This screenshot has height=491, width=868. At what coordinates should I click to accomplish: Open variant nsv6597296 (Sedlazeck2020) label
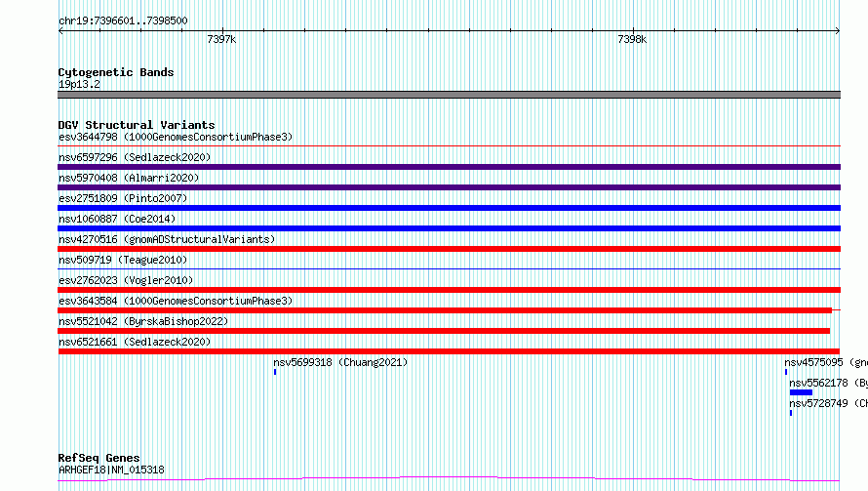(x=135, y=157)
